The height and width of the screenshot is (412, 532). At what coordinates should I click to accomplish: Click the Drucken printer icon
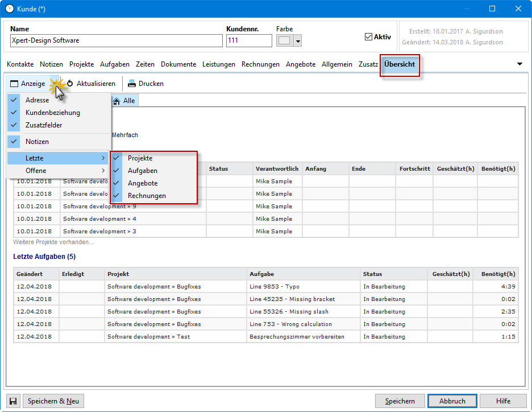coord(132,84)
